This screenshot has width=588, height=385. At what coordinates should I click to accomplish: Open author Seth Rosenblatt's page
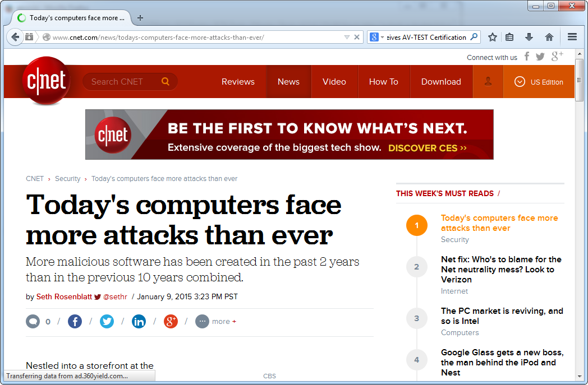[64, 297]
